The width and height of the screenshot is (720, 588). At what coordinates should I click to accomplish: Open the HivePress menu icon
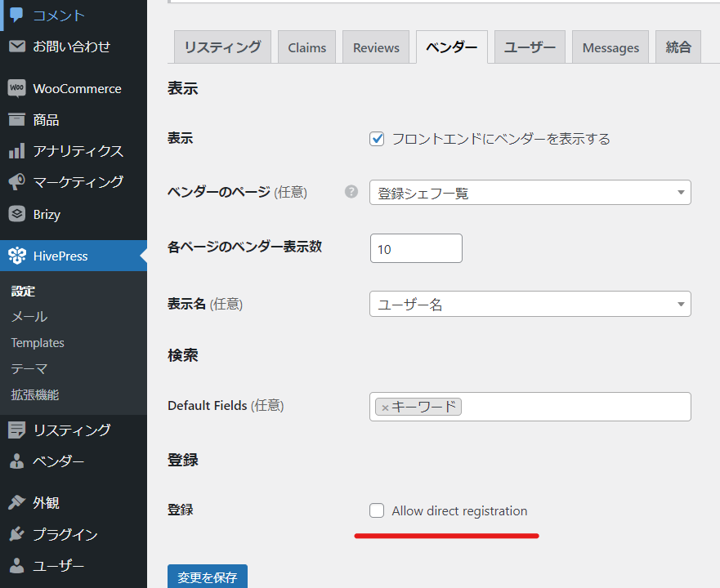point(16,256)
